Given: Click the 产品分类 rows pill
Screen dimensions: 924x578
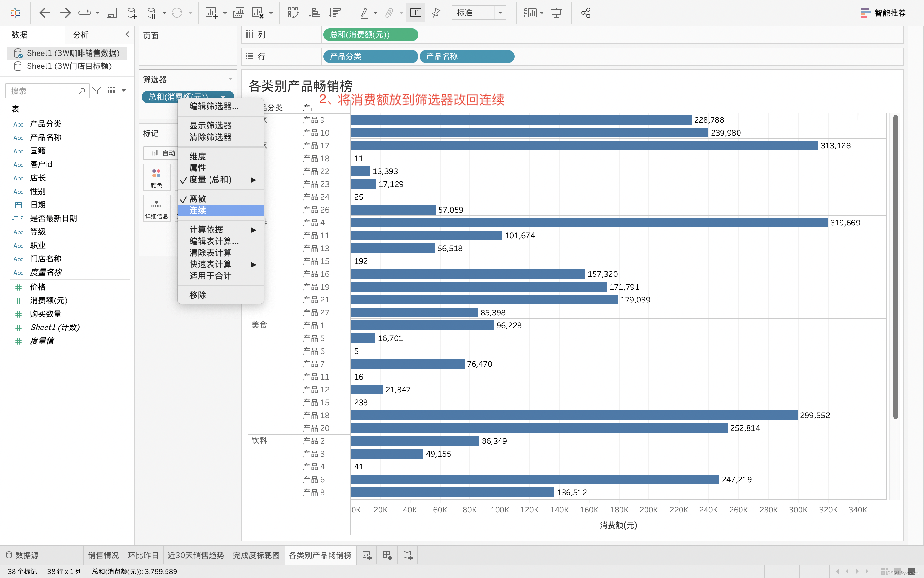Looking at the screenshot, I should [371, 57].
